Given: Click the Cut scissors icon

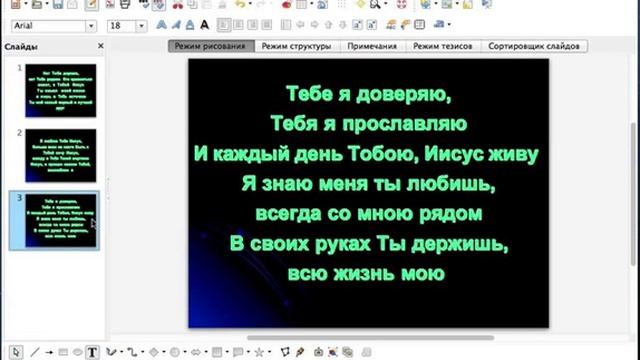Looking at the screenshot, I should coord(178,4).
